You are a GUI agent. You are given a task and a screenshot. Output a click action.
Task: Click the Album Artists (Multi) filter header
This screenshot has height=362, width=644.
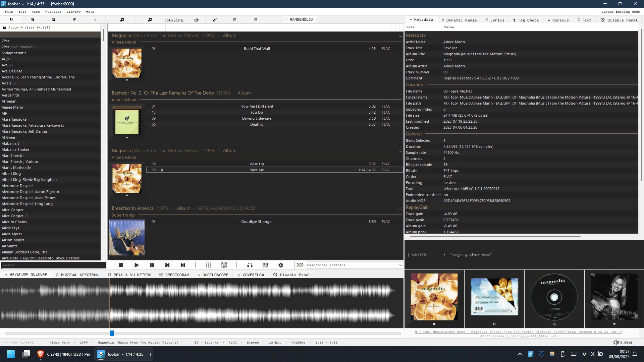pyautogui.click(x=50, y=27)
